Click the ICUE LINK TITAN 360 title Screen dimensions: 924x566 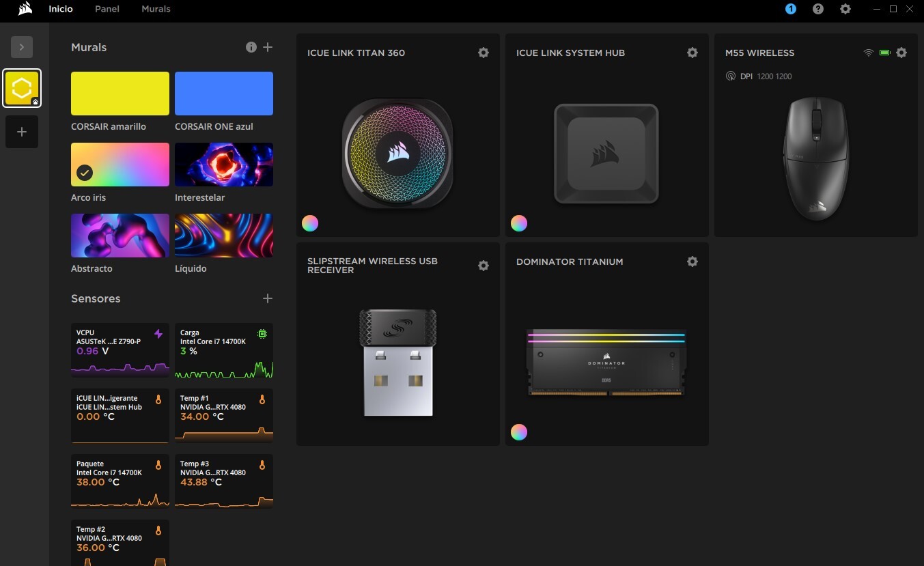pyautogui.click(x=356, y=53)
